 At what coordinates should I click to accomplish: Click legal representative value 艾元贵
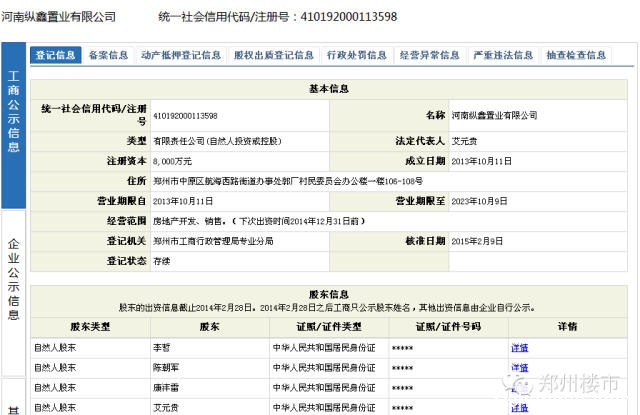(464, 141)
